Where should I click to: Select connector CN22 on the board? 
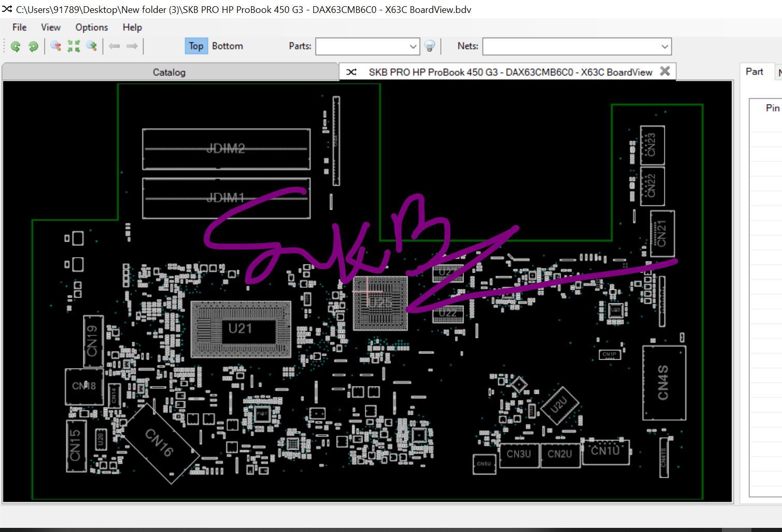653,186
